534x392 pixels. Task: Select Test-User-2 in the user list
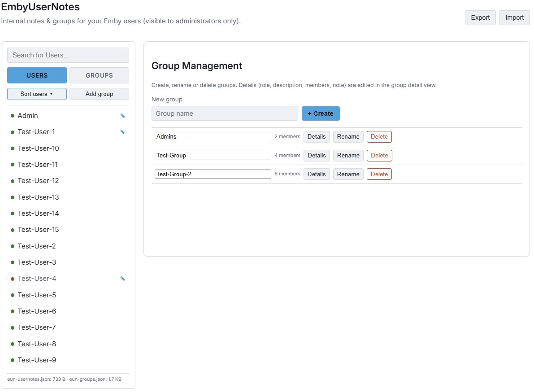tap(68, 246)
